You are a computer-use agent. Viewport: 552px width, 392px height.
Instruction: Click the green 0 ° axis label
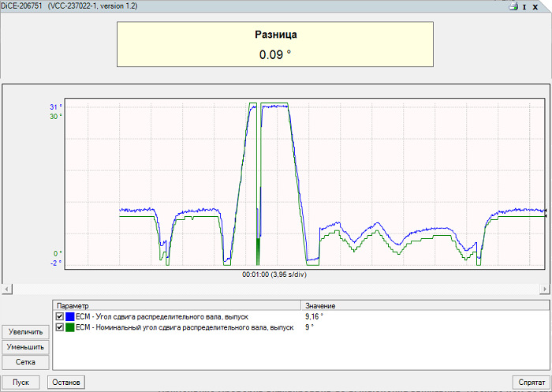pyautogui.click(x=58, y=254)
